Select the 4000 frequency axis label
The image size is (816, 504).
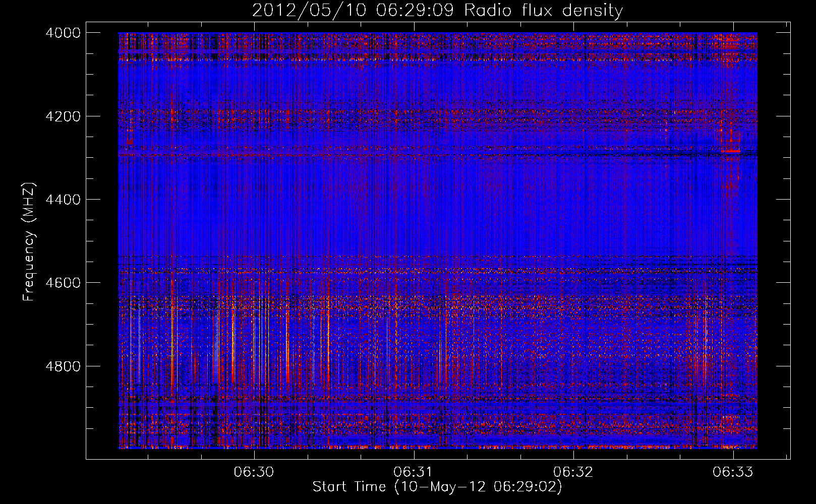63,33
